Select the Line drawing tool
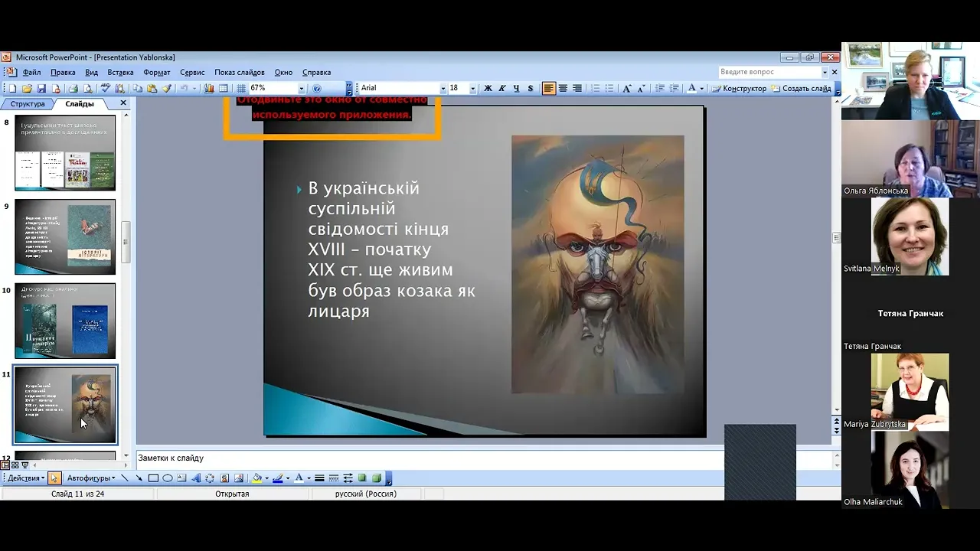Screen dimensions: 980x551 click(124, 478)
